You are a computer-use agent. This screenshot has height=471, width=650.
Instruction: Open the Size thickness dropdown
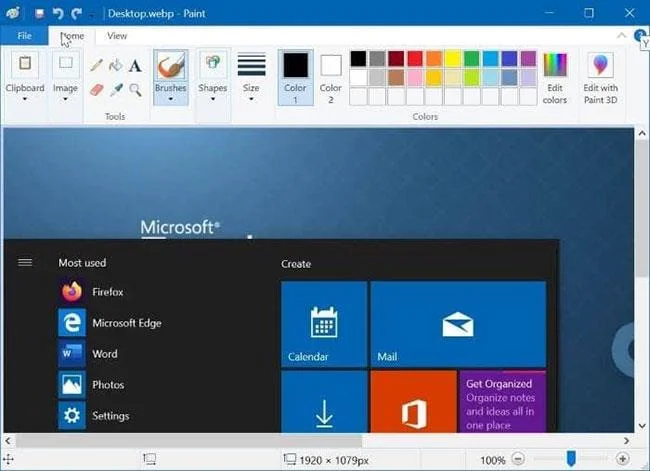tap(251, 78)
